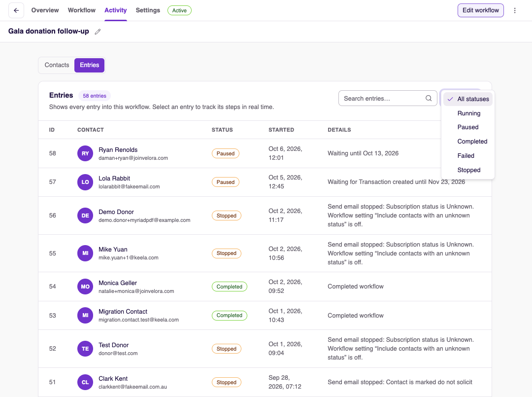Open Demo Donor entry name
This screenshot has width=532, height=397.
click(x=116, y=212)
